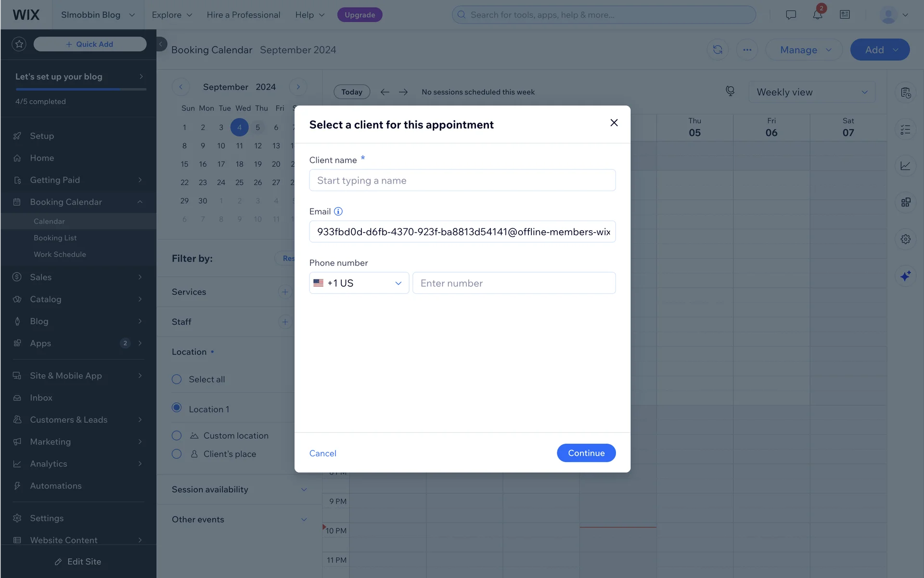Open the three-dots more actions button
The width and height of the screenshot is (924, 578).
point(747,50)
